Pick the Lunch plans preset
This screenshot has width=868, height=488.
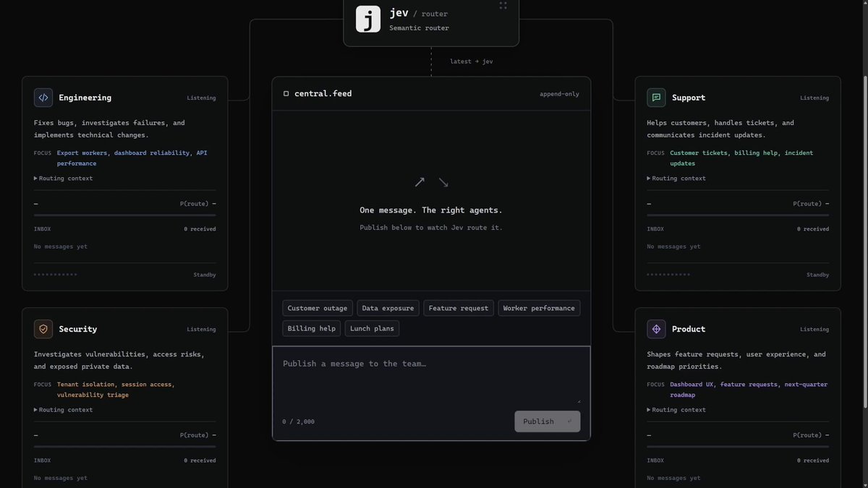pyautogui.click(x=372, y=328)
